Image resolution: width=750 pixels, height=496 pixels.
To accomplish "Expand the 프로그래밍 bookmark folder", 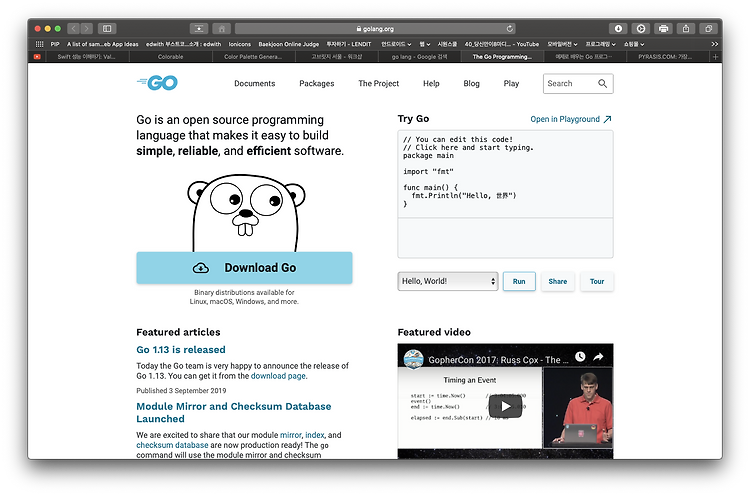I will click(601, 44).
